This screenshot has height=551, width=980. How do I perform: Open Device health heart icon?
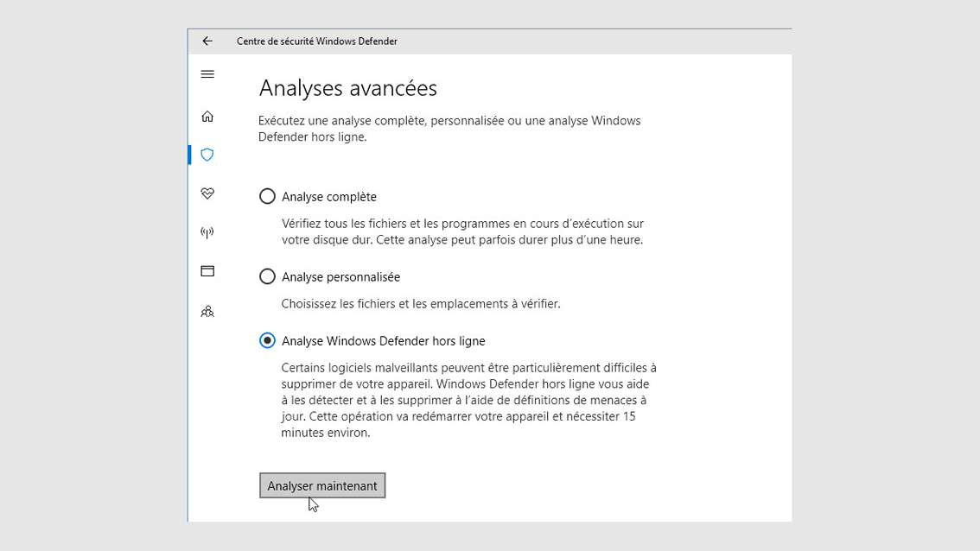click(207, 193)
